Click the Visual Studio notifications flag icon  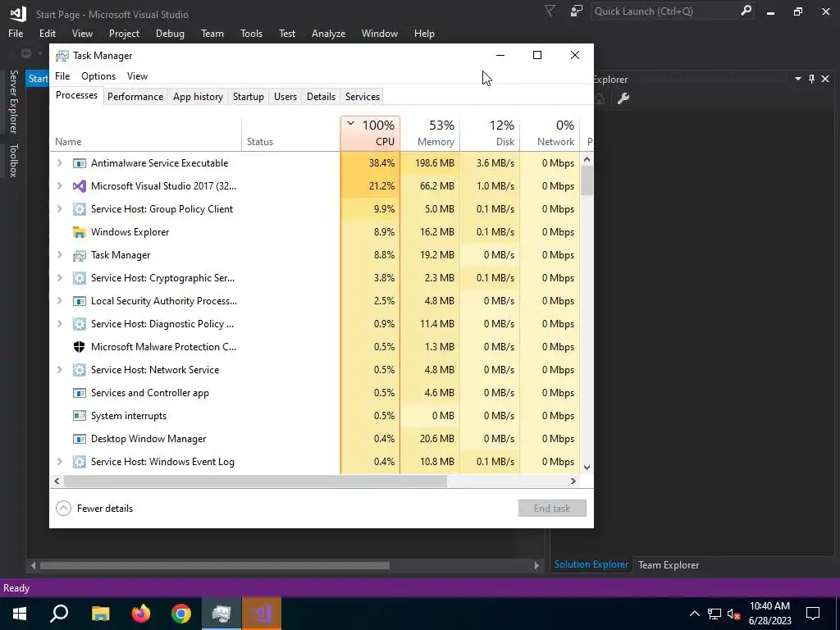pos(550,11)
